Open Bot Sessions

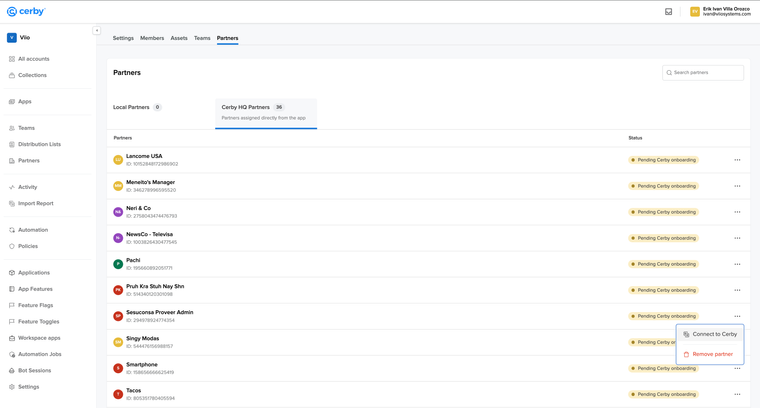30,370
